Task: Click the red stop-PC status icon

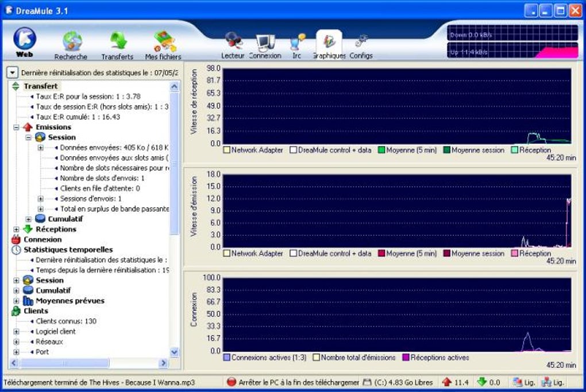Action: pos(232,382)
